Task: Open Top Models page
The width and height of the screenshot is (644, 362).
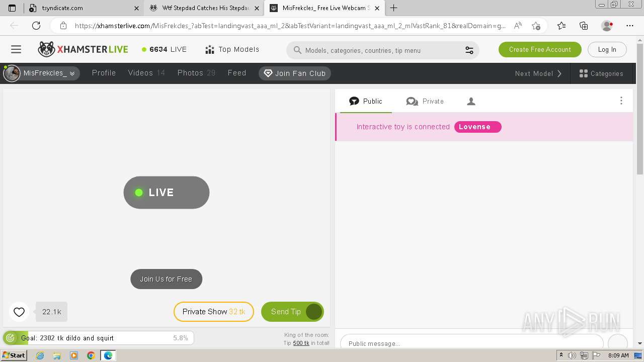Action: 232,49
